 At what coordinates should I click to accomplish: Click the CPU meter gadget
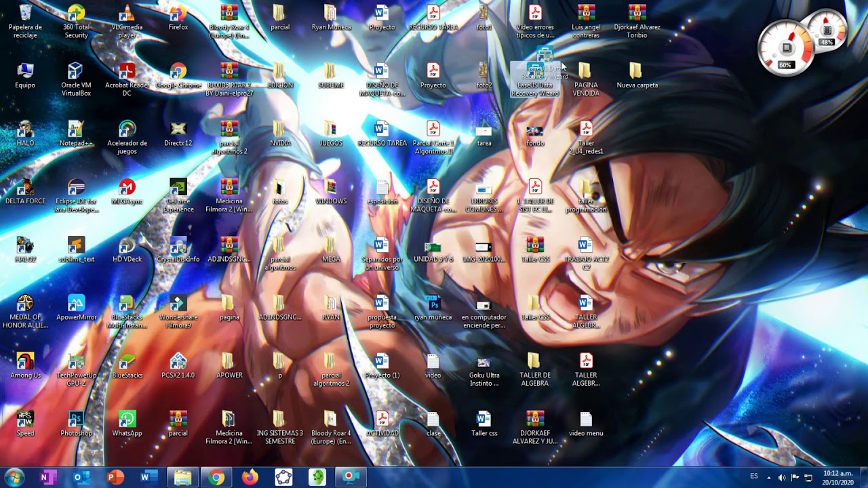pyautogui.click(x=786, y=47)
